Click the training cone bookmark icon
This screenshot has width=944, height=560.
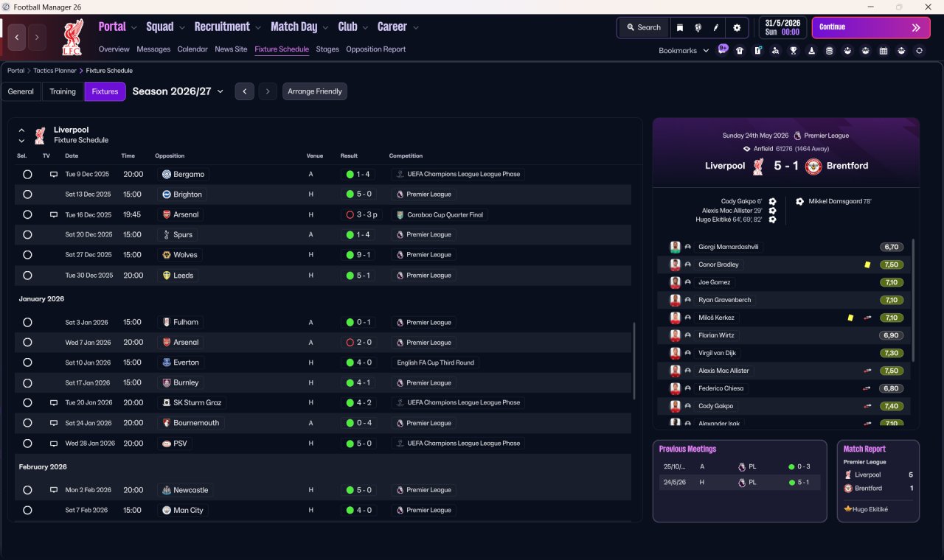click(x=811, y=51)
